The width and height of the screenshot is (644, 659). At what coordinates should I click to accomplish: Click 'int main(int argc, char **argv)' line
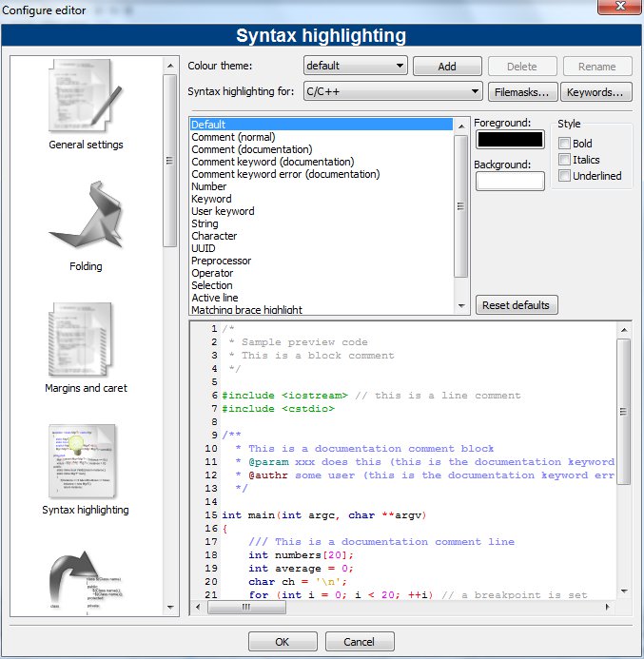(x=324, y=514)
